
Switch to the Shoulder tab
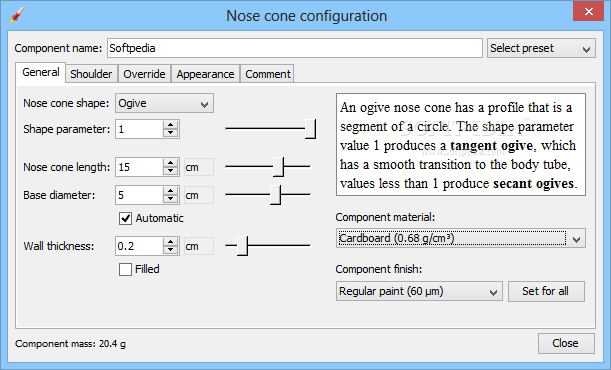pos(91,74)
